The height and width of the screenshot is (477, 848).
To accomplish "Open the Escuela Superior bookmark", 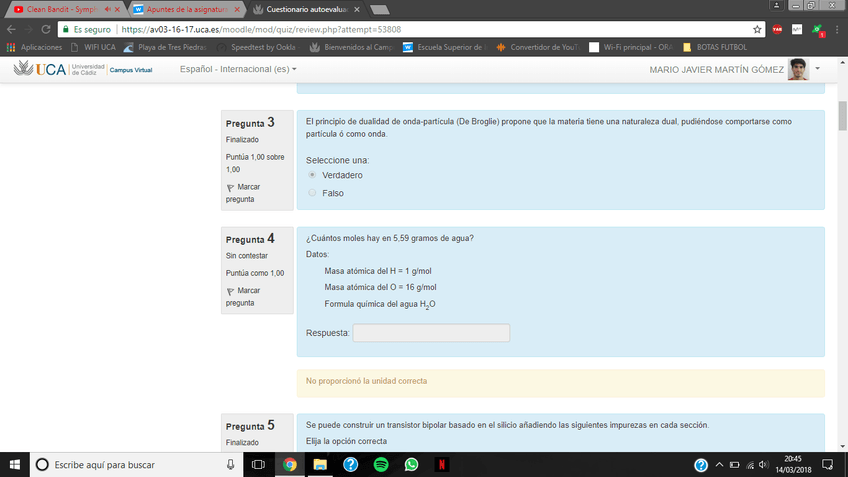I will point(445,47).
